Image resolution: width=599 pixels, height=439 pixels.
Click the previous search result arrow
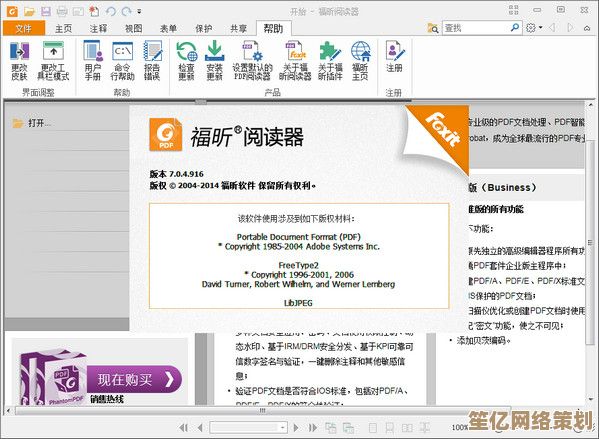click(x=552, y=28)
